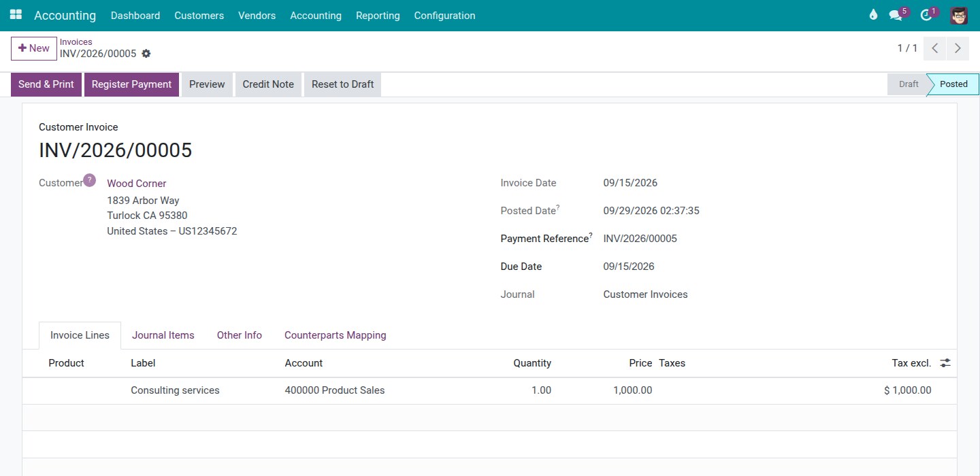
Task: Click the Label column header
Action: pyautogui.click(x=143, y=363)
